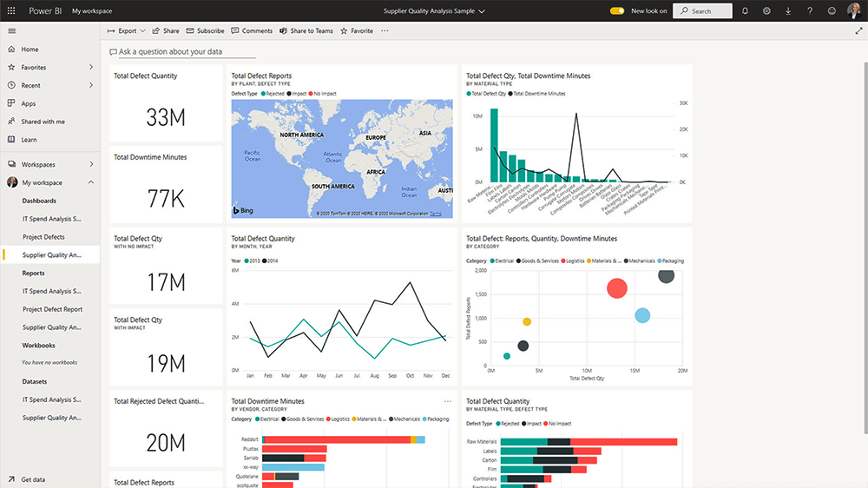Click Get data at the bottom left
Screen dimensions: 868x488
coord(33,479)
